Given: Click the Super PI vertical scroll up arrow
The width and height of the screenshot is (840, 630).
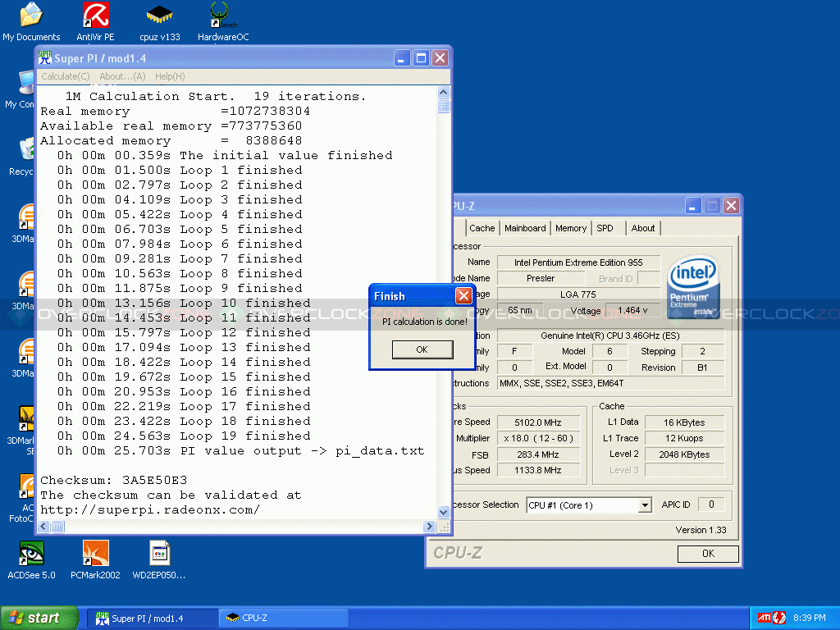Looking at the screenshot, I should coord(444,92).
